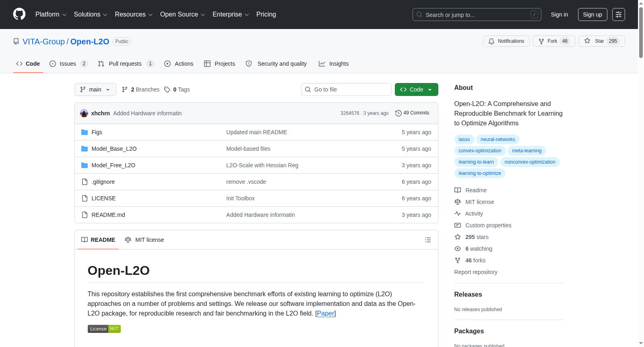Click the Sign in link

click(x=559, y=15)
